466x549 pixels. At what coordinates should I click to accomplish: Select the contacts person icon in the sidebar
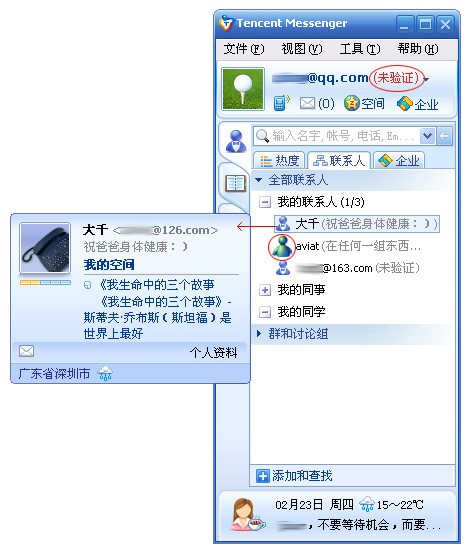point(236,141)
